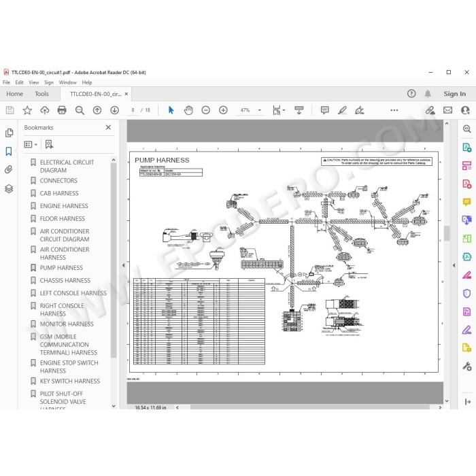Send file by email icon

pyautogui.click(x=447, y=110)
